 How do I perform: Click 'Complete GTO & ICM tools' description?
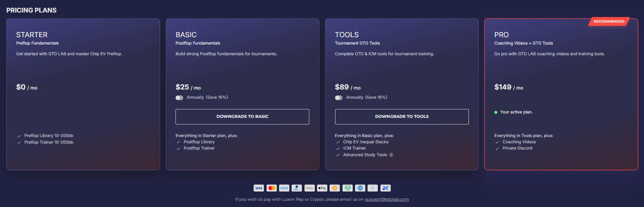point(384,54)
